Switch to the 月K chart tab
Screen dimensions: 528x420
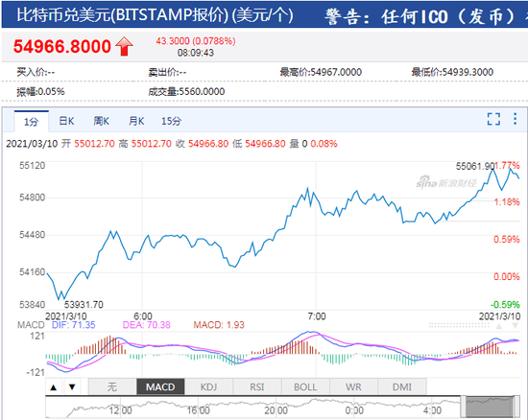coord(136,121)
